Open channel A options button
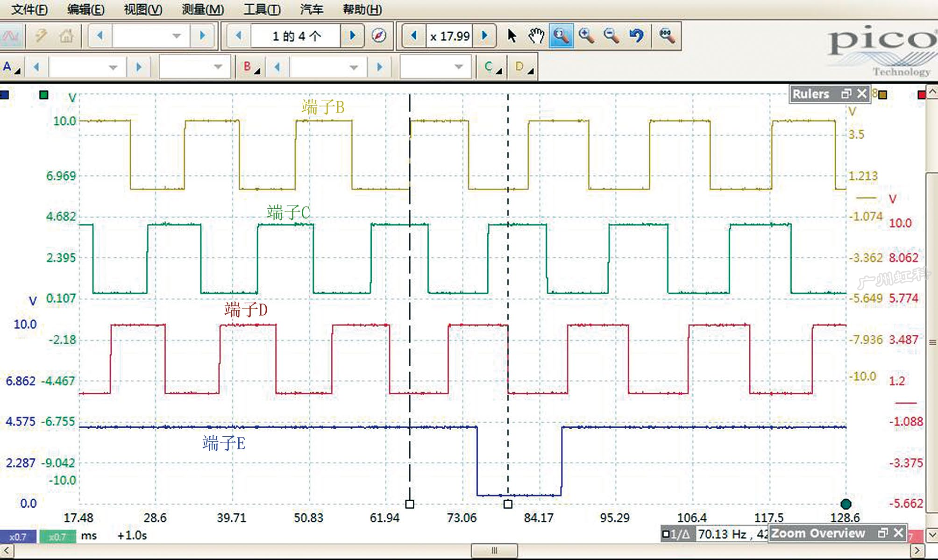This screenshot has width=938, height=560. [x=11, y=67]
